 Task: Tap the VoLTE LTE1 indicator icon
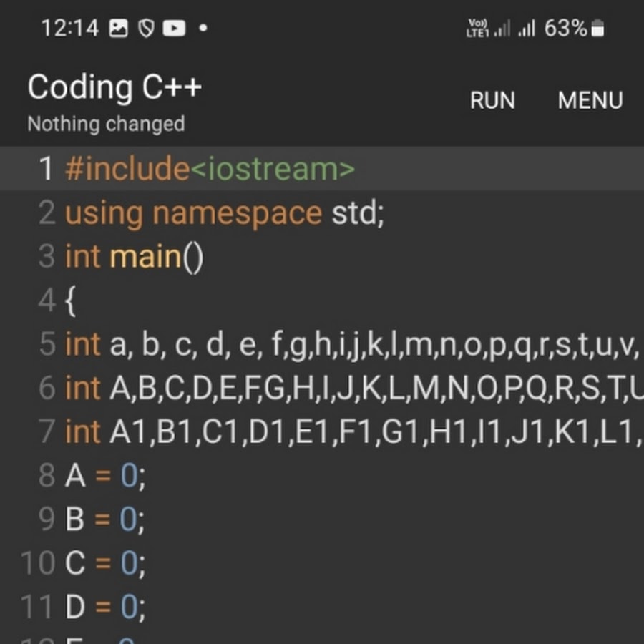478,29
